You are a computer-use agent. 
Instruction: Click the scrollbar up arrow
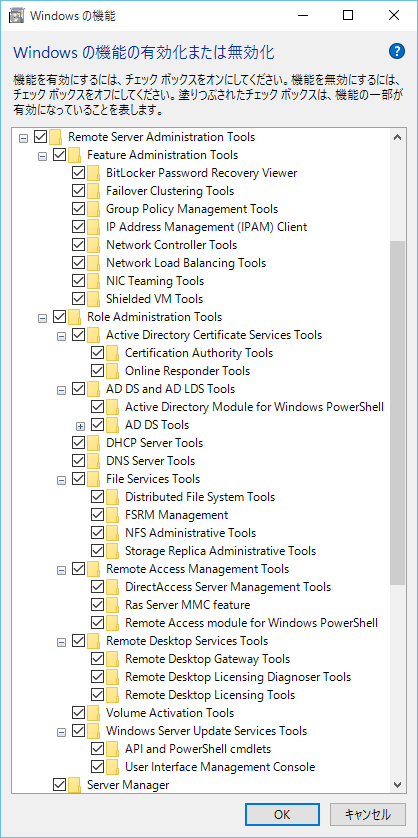coord(397,137)
